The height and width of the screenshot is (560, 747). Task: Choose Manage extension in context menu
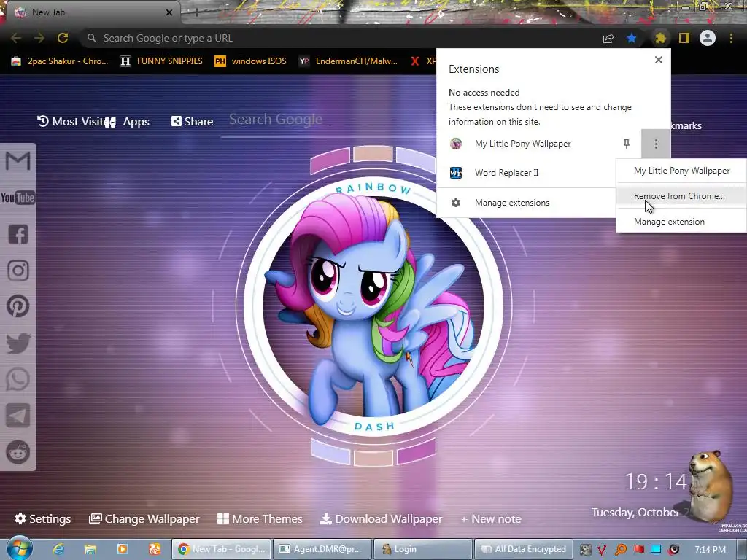tap(682, 222)
